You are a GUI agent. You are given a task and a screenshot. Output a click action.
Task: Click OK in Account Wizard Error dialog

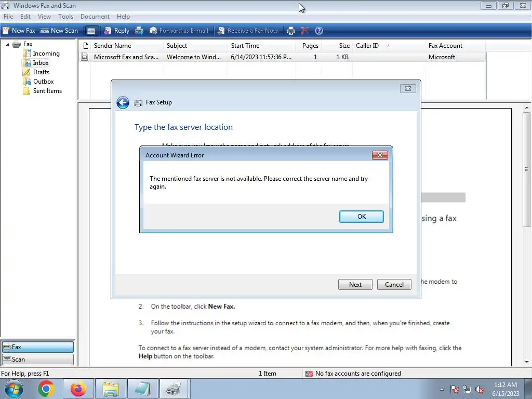362,217
